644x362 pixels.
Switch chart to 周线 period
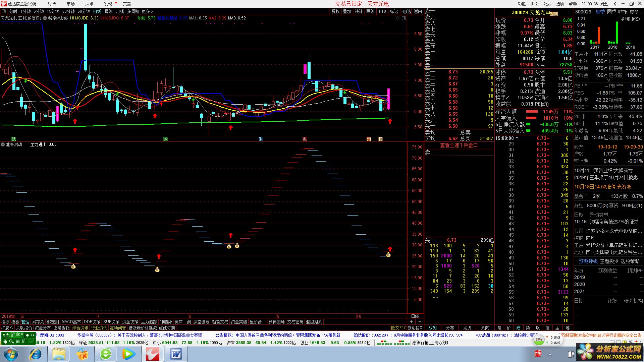click(109, 11)
